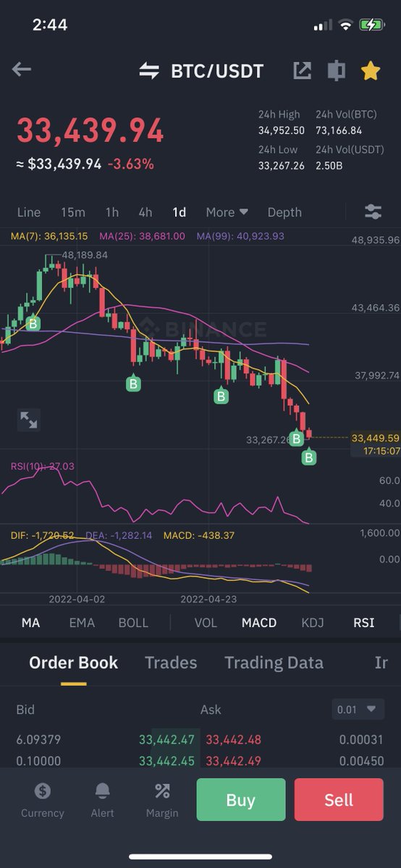
Task: Open the Currency icon
Action: pyautogui.click(x=42, y=801)
